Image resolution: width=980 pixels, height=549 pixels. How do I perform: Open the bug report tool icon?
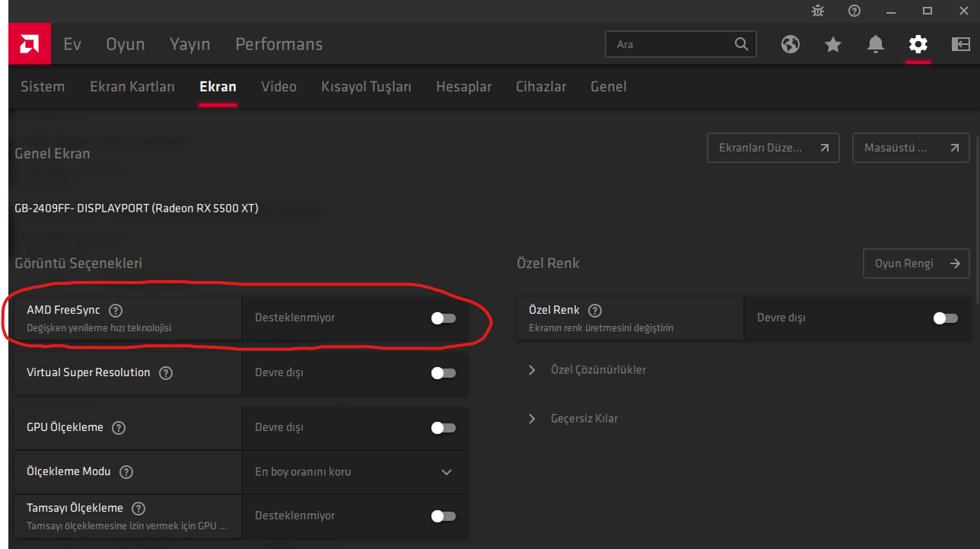coord(818,11)
